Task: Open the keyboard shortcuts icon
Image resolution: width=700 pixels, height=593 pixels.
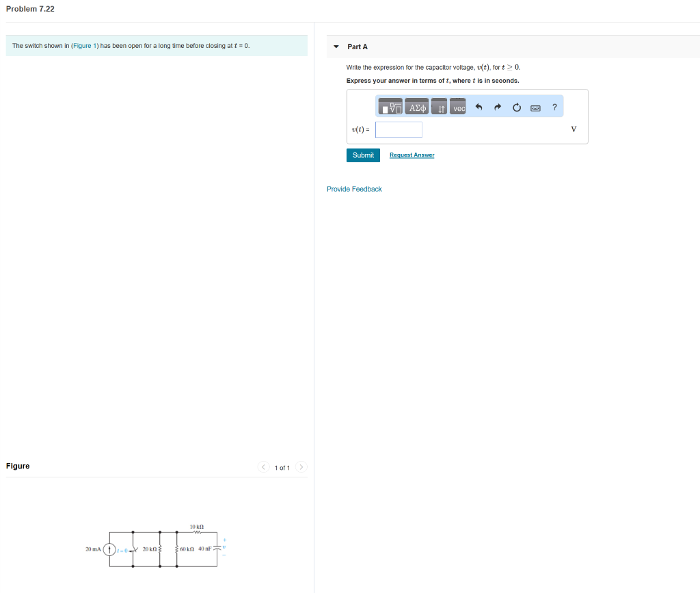Action: (535, 107)
